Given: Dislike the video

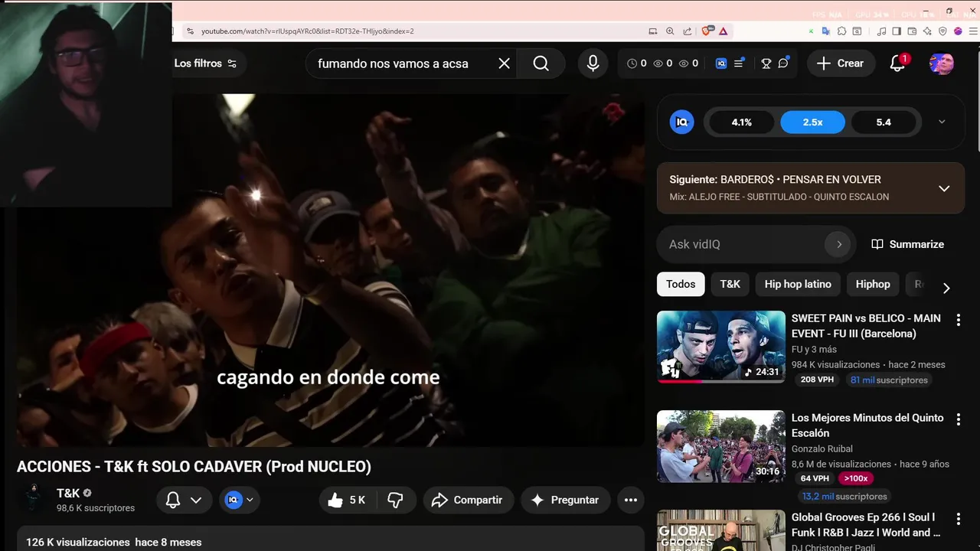Looking at the screenshot, I should (x=396, y=500).
